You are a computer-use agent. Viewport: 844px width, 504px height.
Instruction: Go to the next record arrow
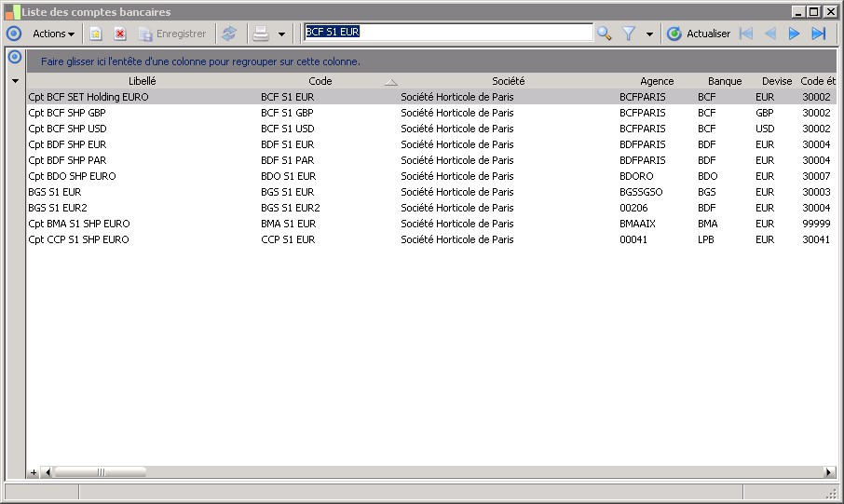pyautogui.click(x=795, y=34)
